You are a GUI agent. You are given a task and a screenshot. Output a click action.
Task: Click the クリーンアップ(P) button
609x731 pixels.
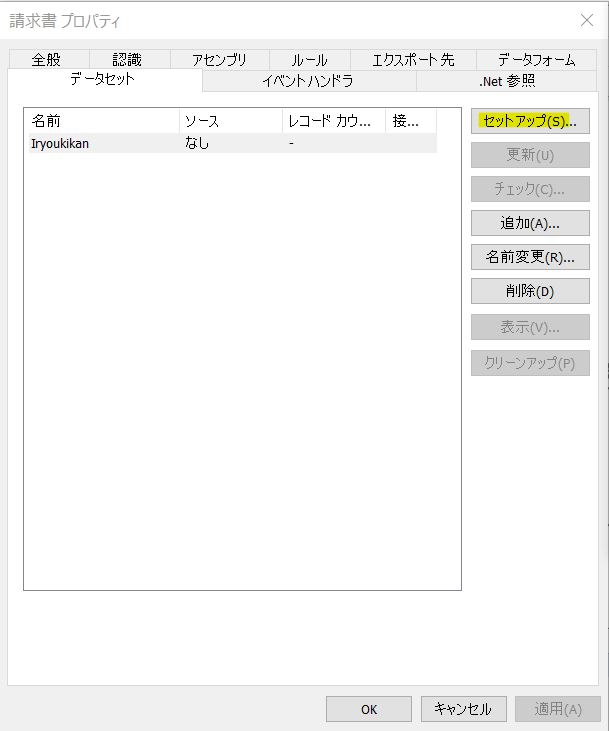(530, 363)
